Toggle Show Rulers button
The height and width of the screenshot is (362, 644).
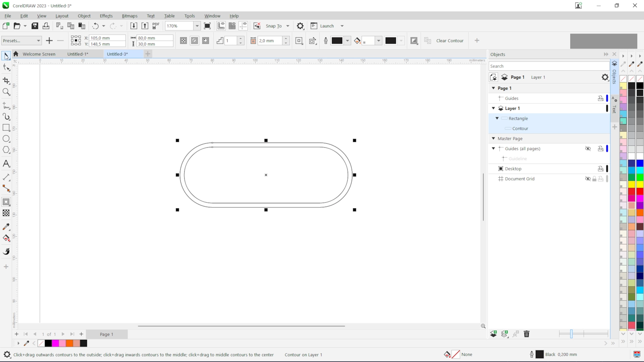pyautogui.click(x=221, y=26)
